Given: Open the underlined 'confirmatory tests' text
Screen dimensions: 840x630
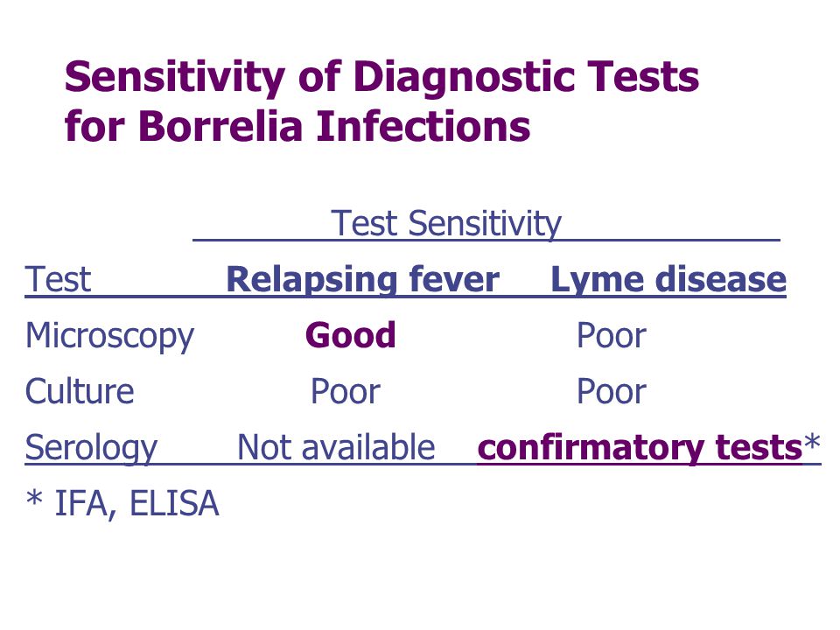Looking at the screenshot, I should (x=640, y=448).
